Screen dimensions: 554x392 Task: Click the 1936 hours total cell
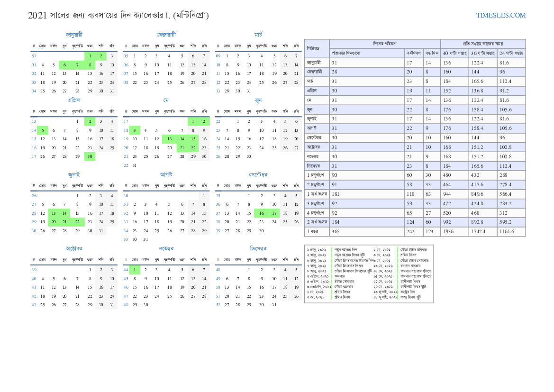click(x=448, y=231)
